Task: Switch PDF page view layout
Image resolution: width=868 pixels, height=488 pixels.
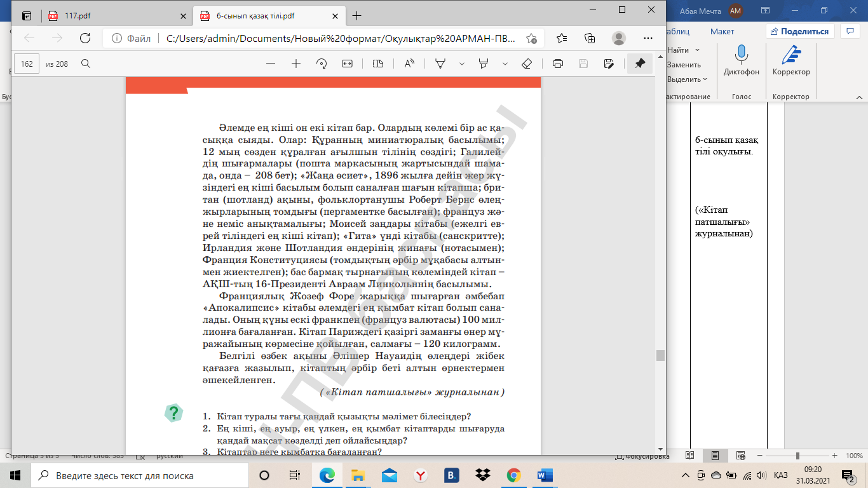Action: (x=378, y=64)
